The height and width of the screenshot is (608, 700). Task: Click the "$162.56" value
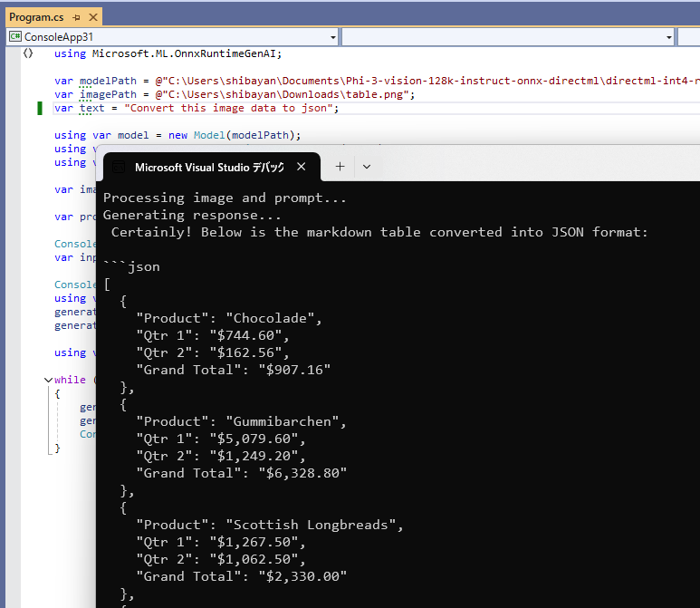245,352
